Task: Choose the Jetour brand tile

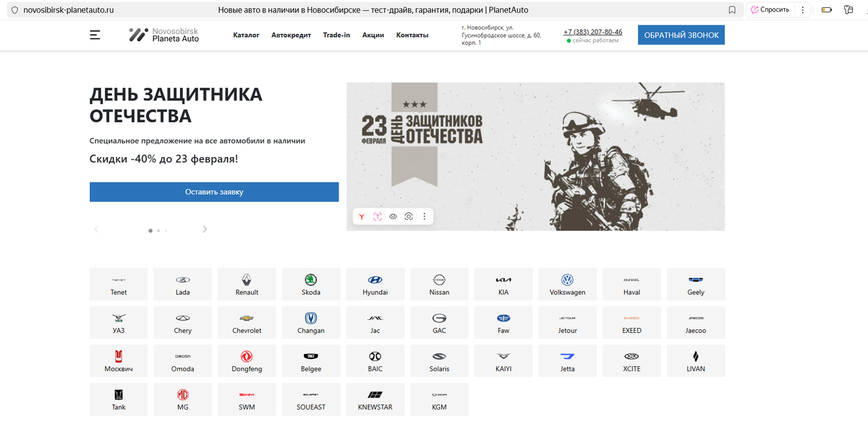Action: pyautogui.click(x=568, y=322)
